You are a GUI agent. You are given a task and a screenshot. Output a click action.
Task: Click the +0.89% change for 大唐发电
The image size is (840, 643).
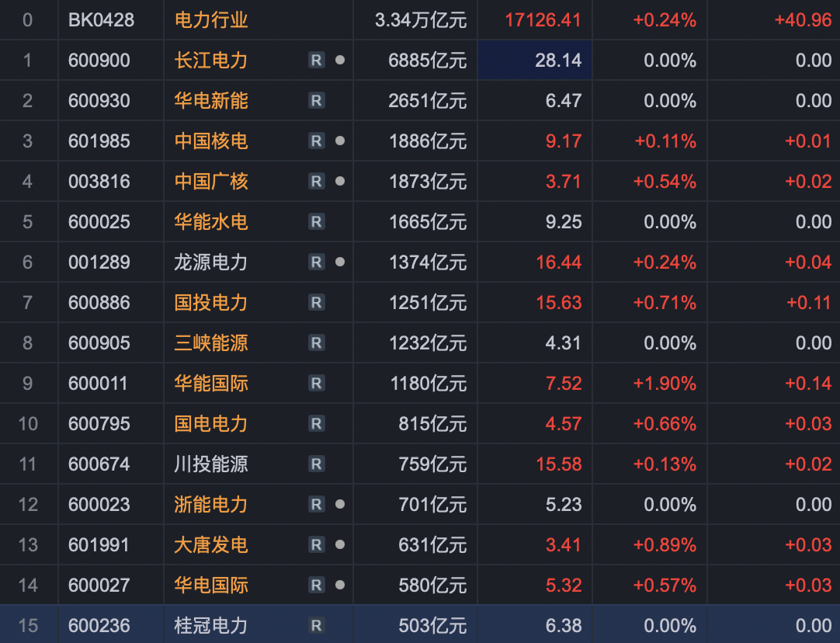click(x=665, y=544)
